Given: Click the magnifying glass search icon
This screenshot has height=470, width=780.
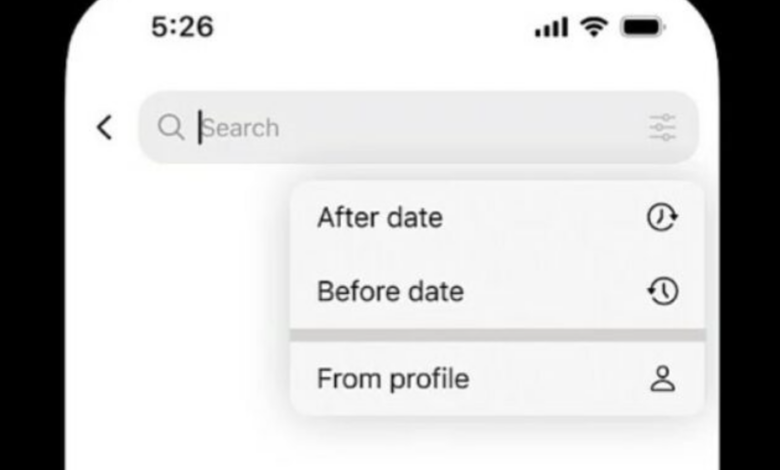Looking at the screenshot, I should pyautogui.click(x=171, y=127).
